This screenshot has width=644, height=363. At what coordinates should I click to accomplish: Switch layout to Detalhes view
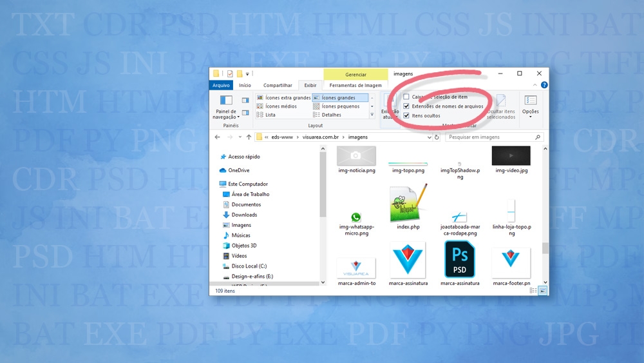(331, 115)
